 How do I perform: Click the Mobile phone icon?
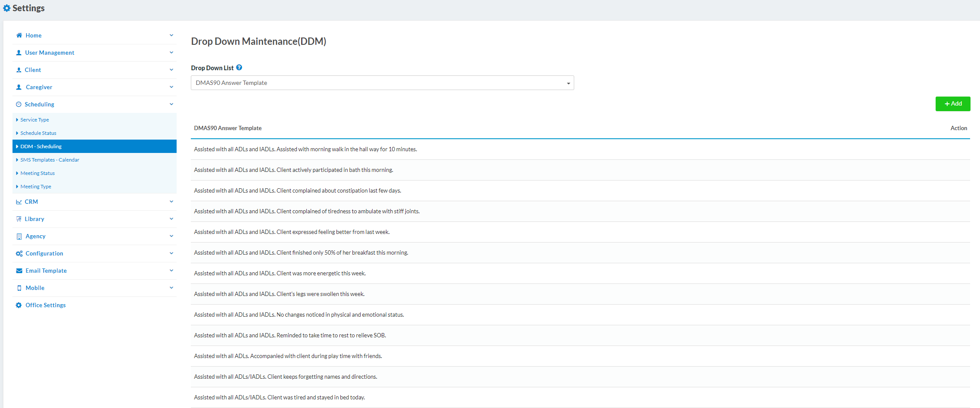(x=19, y=288)
